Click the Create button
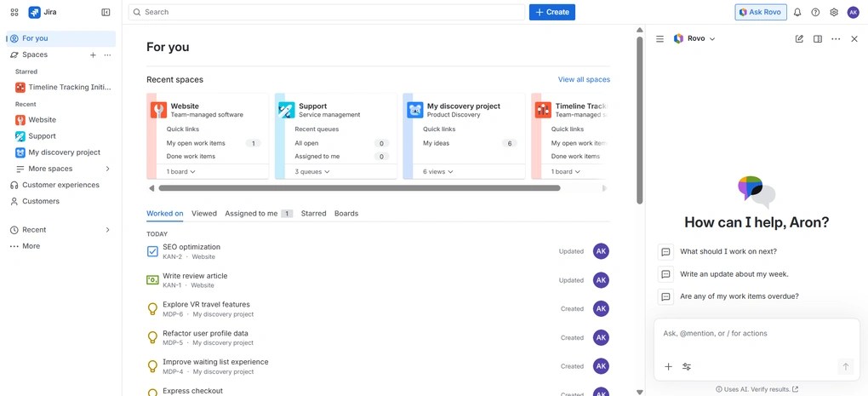Image resolution: width=868 pixels, height=396 pixels. click(552, 12)
